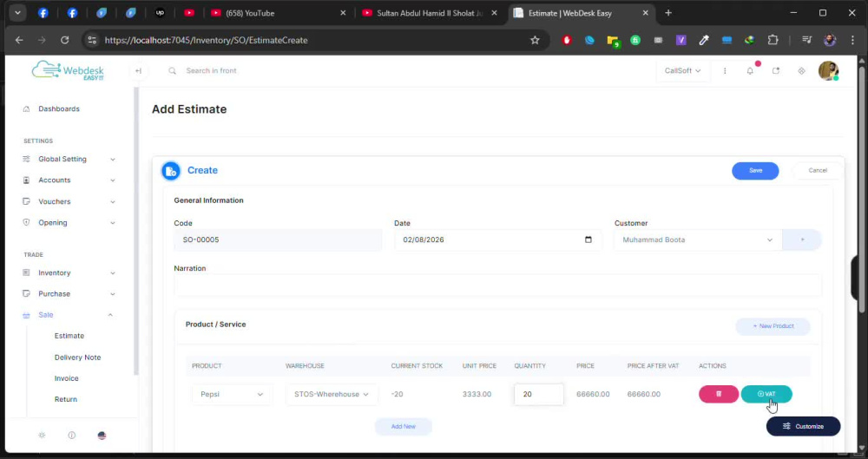Cancel the estimate creation
Viewport: 868px width, 459px height.
click(817, 171)
